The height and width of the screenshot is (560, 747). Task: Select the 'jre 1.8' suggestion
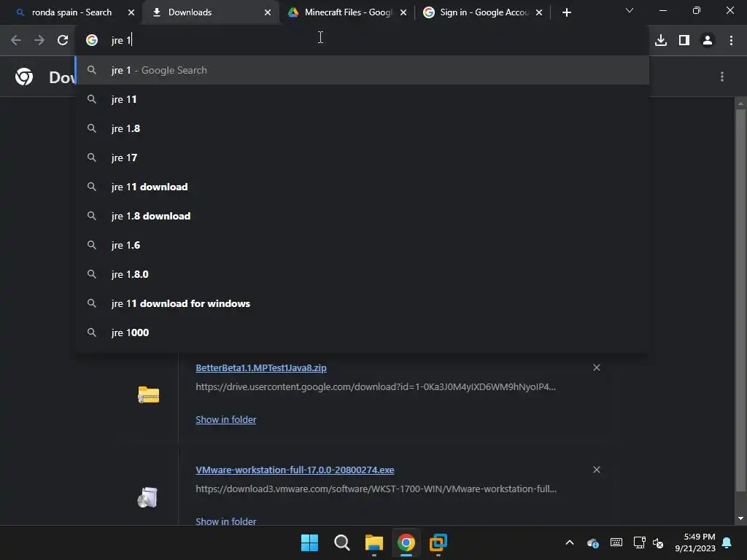362,128
